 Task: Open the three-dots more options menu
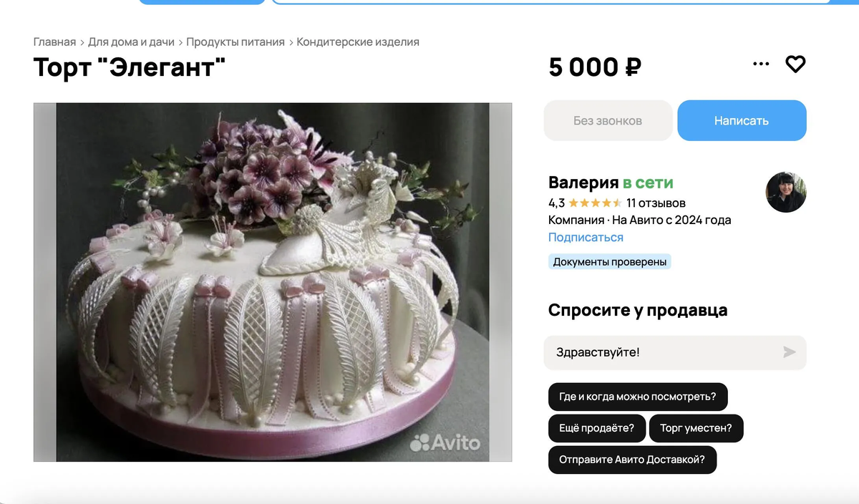[761, 64]
